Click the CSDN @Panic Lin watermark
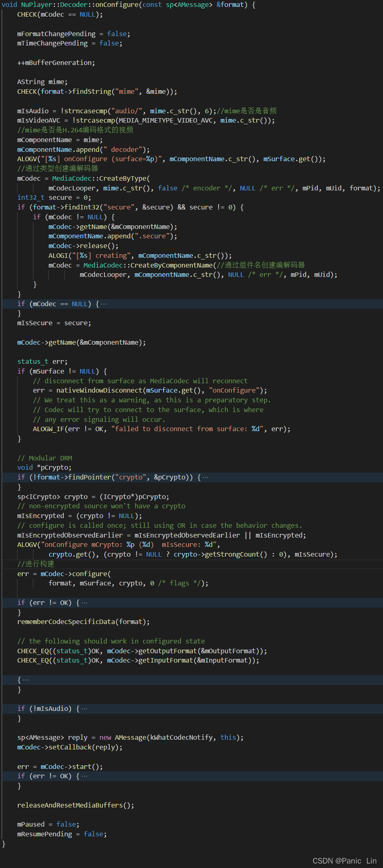The height and width of the screenshot is (868, 383). pyautogui.click(x=344, y=861)
